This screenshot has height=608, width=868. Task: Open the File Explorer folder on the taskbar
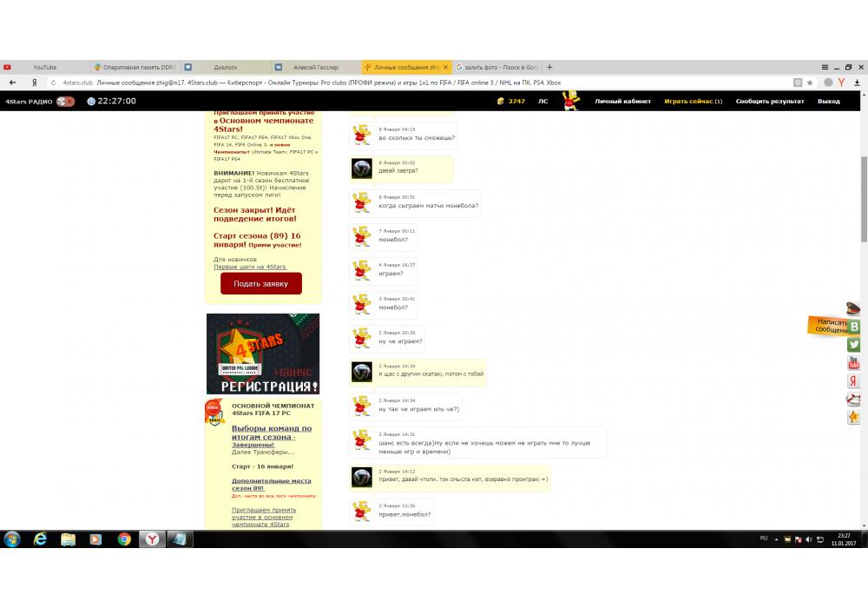(x=68, y=539)
